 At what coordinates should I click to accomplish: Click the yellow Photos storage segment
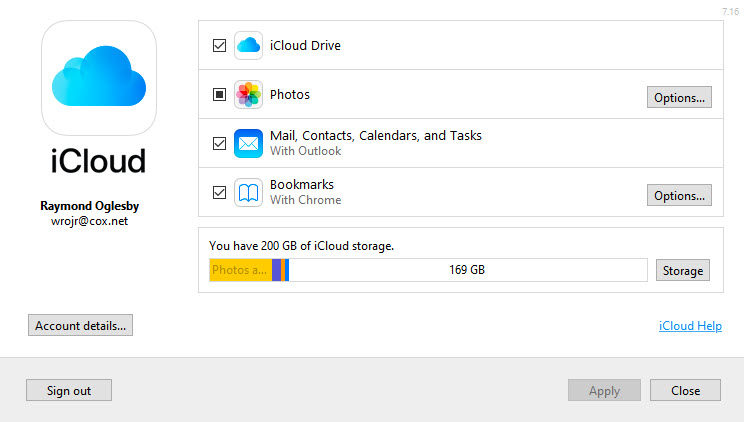pos(241,270)
